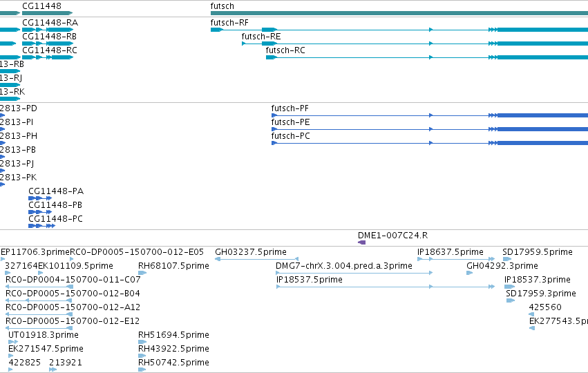Click the futsch-PF protein label
Image resolution: width=588 pixels, height=373 pixels.
[x=290, y=108]
